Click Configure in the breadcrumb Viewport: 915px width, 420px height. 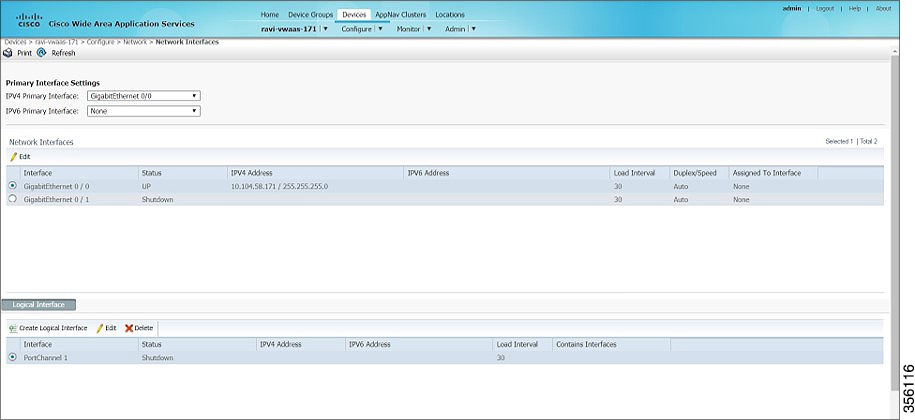point(100,42)
